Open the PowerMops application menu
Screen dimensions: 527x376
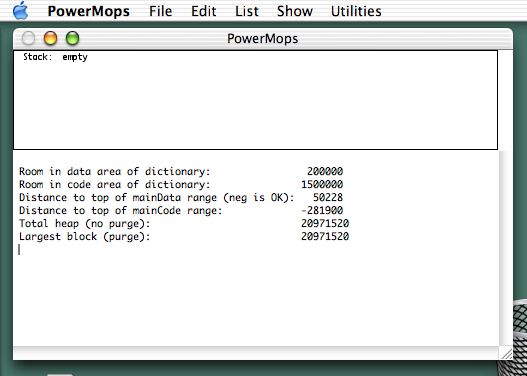click(x=88, y=11)
